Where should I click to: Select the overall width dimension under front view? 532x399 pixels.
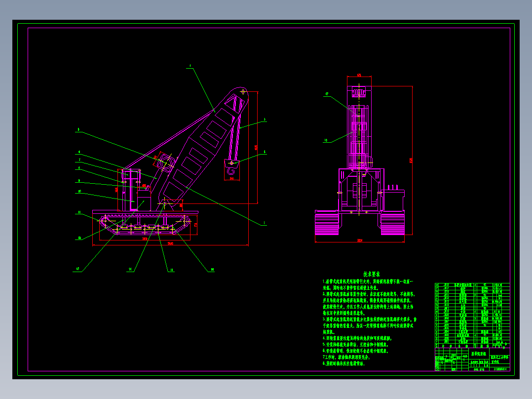360,240
